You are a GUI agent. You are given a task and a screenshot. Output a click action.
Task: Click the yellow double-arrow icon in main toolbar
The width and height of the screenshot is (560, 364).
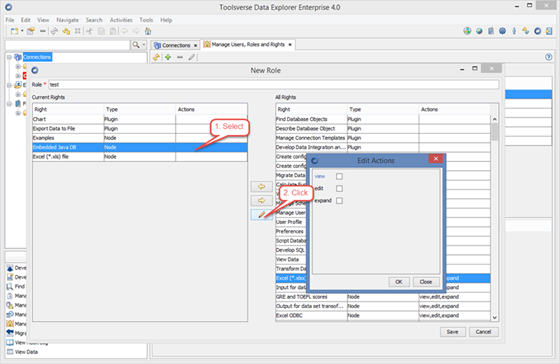point(66,31)
